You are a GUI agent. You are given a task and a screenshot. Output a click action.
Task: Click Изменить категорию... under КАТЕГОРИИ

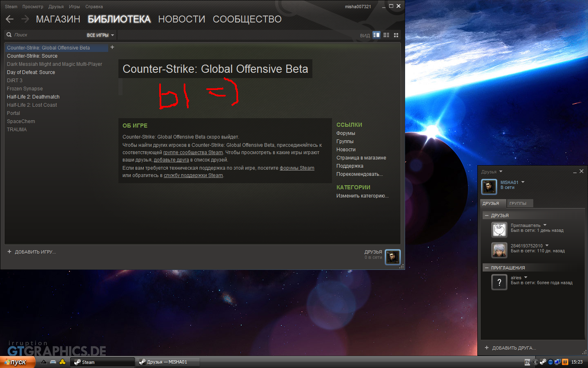pyautogui.click(x=363, y=196)
